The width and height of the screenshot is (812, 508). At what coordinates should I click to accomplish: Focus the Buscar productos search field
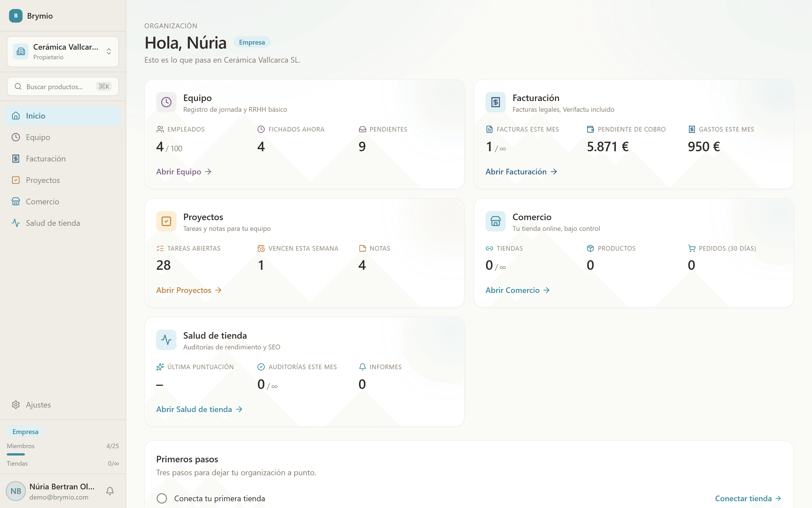tap(63, 87)
